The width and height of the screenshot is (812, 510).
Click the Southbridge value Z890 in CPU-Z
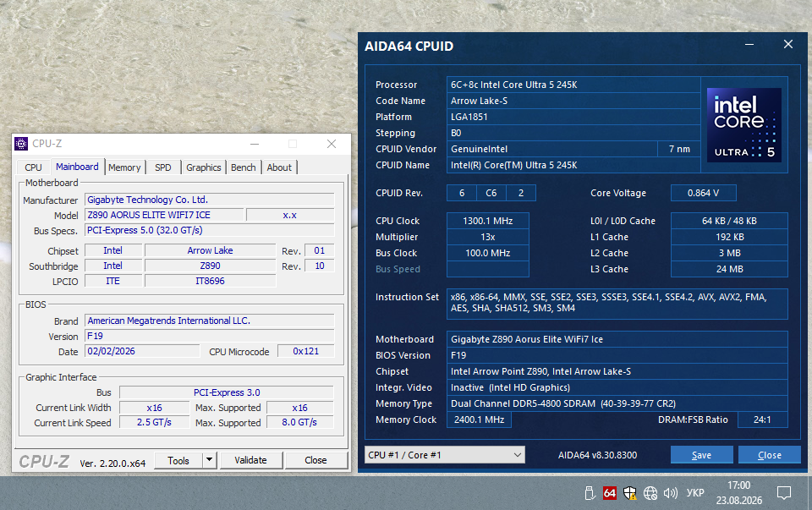pos(211,266)
